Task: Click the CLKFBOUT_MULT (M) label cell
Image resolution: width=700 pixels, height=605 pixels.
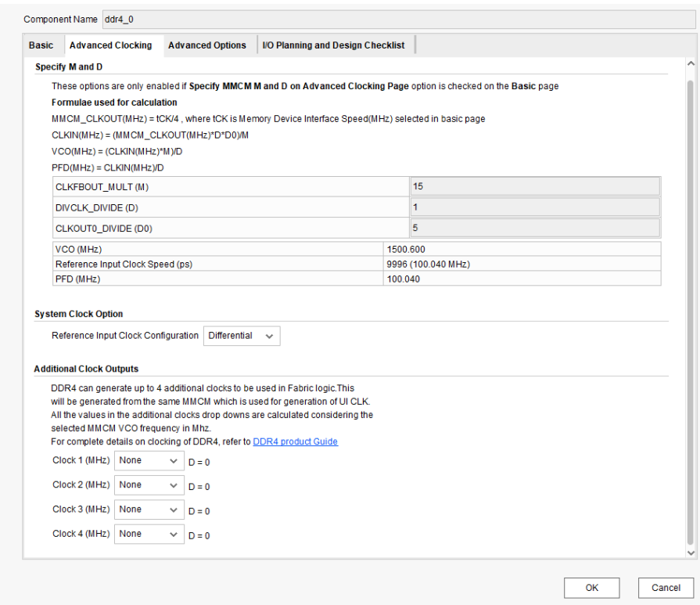Action: coord(231,187)
